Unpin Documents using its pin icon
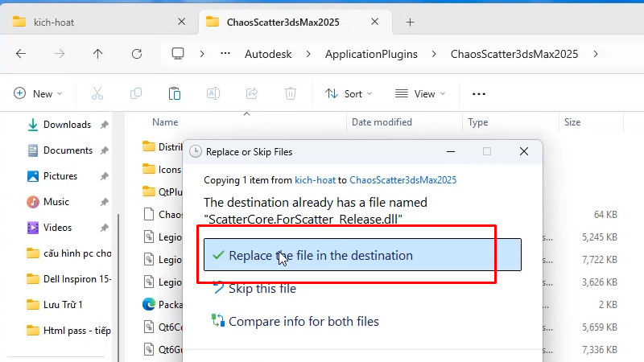Viewport: 644px width, 362px height. coord(105,150)
